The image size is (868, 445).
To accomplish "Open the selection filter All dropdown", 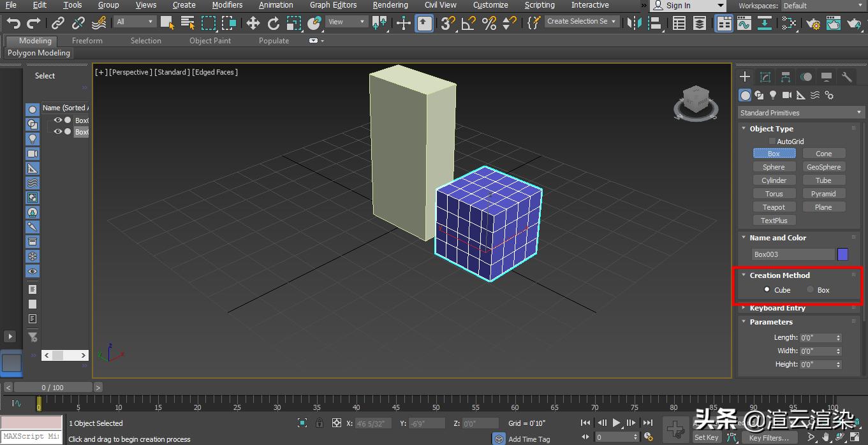I will [134, 21].
